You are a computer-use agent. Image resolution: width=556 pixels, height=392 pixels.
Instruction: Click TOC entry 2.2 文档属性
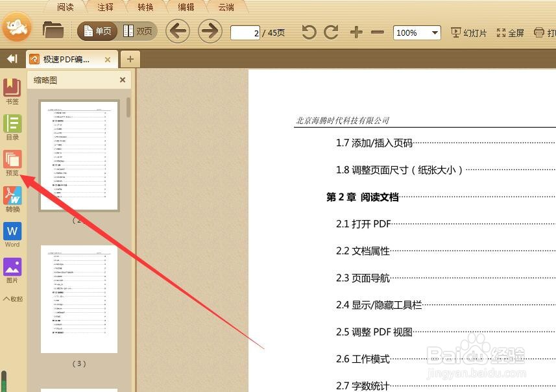[363, 251]
